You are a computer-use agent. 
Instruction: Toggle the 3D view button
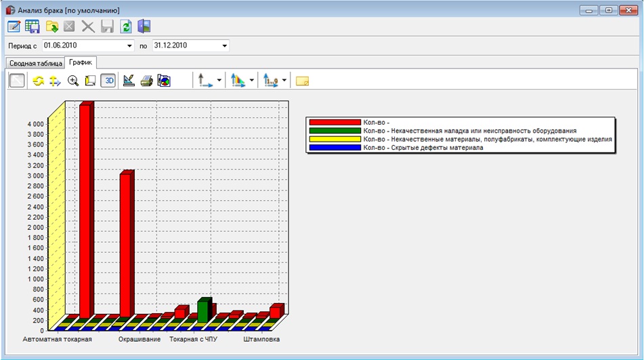click(x=108, y=81)
